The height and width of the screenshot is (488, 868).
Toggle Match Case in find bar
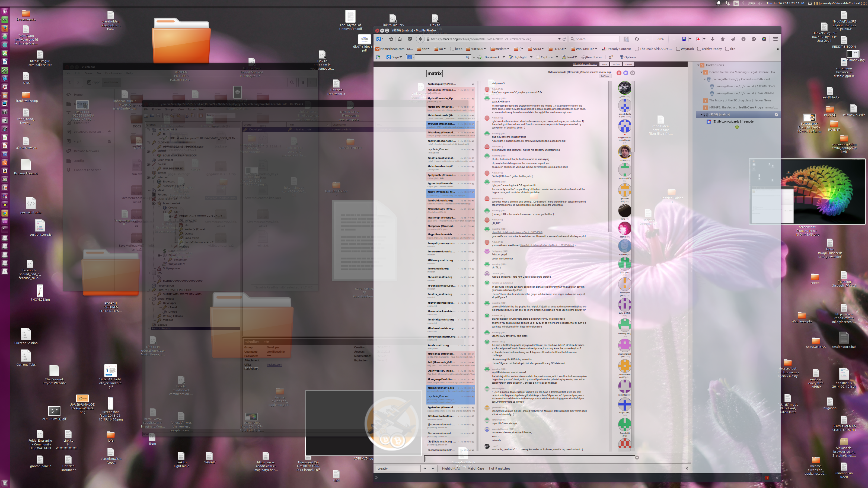point(476,468)
